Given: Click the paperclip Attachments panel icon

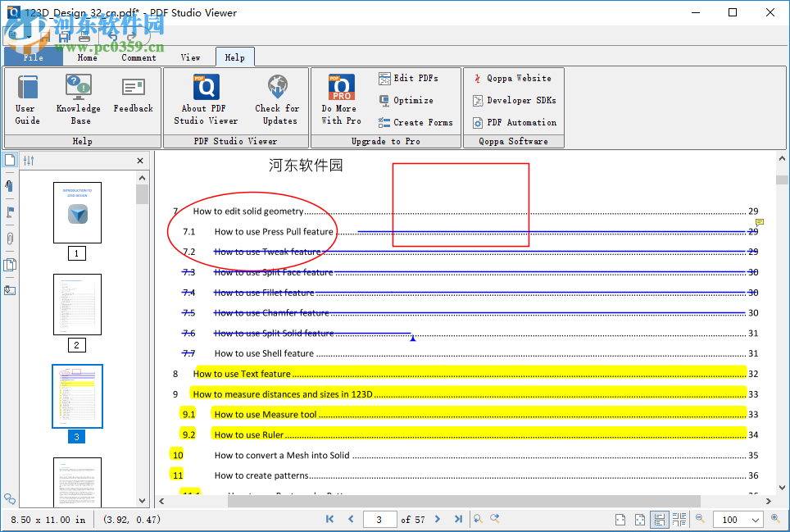Looking at the screenshot, I should 9,239.
